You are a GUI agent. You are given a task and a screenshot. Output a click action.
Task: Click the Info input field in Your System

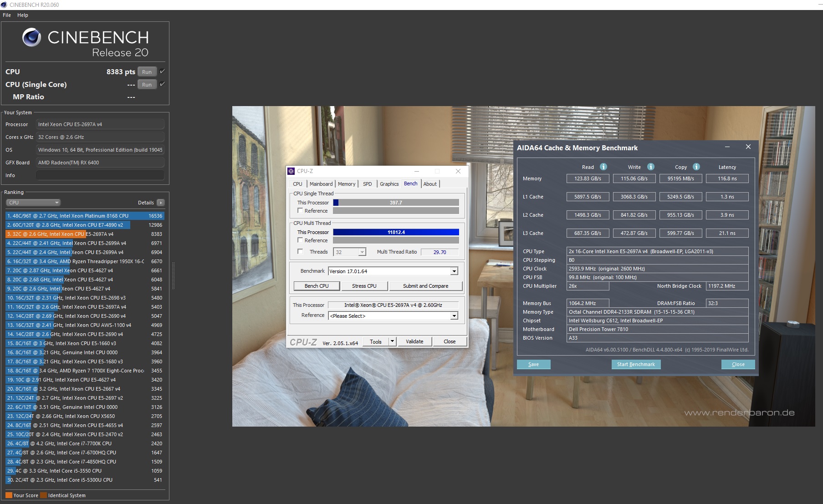click(100, 175)
